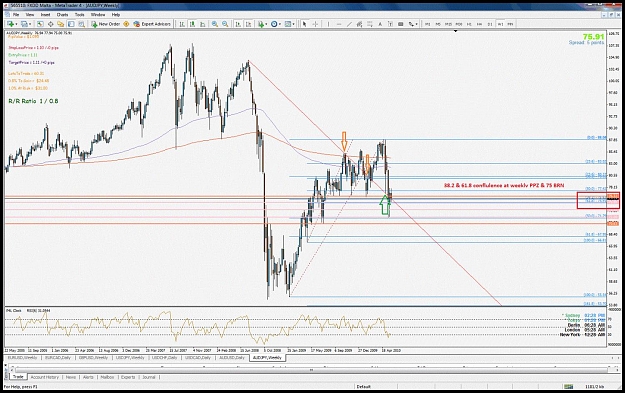Open the Alerts terminal tab
The image size is (625, 393).
[x=88, y=377]
